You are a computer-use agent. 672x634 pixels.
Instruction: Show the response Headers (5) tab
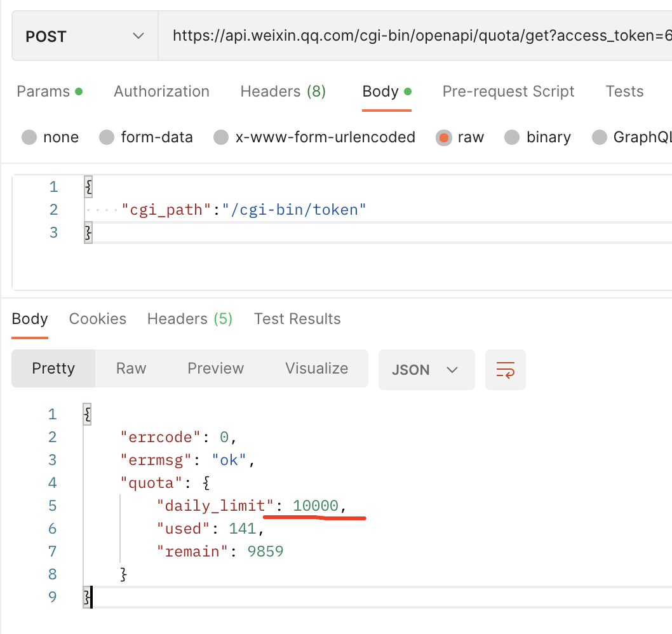[190, 319]
